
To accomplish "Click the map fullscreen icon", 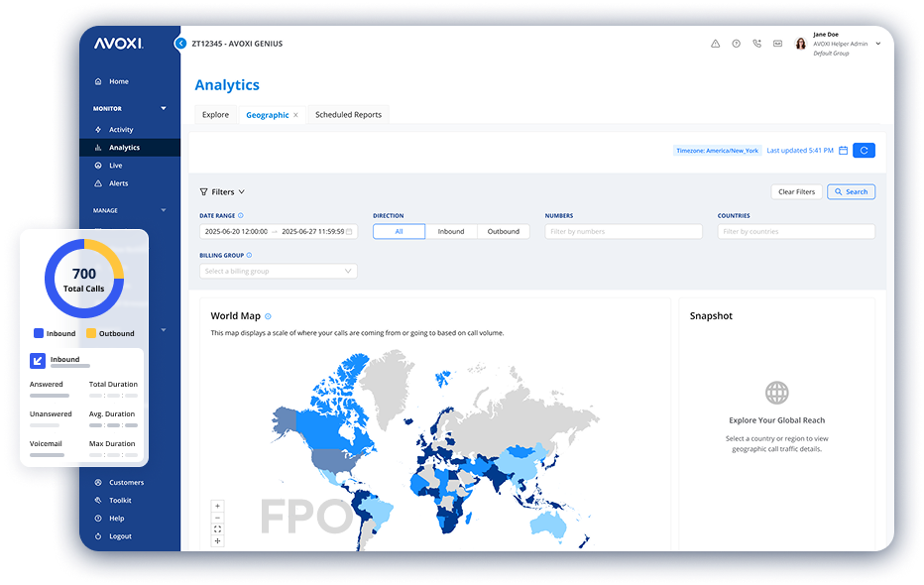I will point(218,529).
